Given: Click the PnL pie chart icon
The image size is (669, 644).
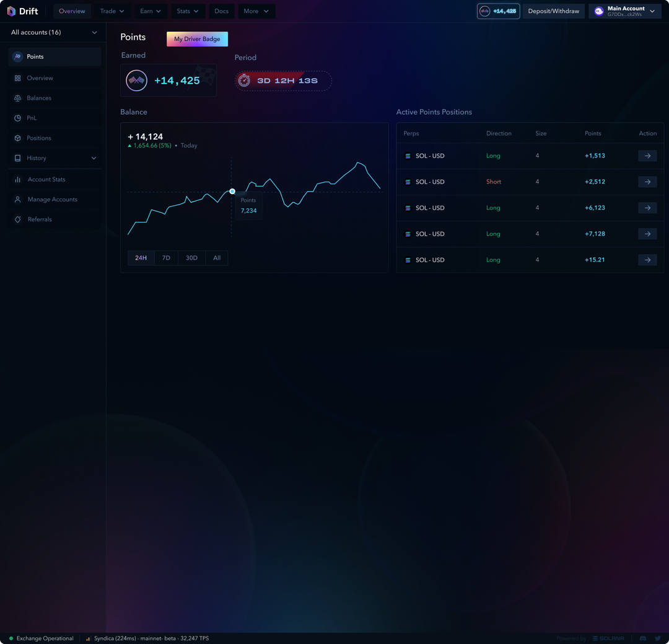Looking at the screenshot, I should (17, 118).
